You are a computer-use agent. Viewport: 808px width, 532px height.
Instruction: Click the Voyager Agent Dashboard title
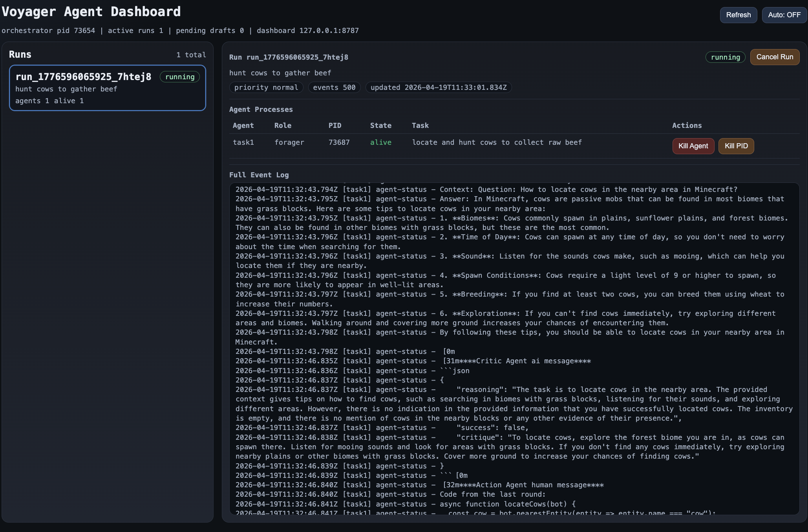click(91, 12)
